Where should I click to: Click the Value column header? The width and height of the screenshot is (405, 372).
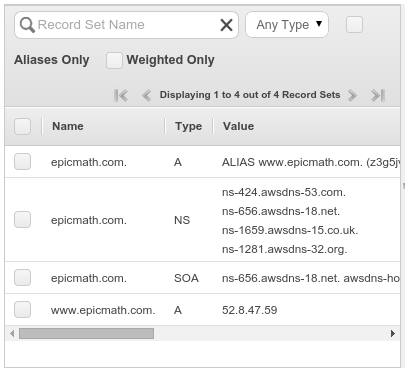(x=238, y=126)
